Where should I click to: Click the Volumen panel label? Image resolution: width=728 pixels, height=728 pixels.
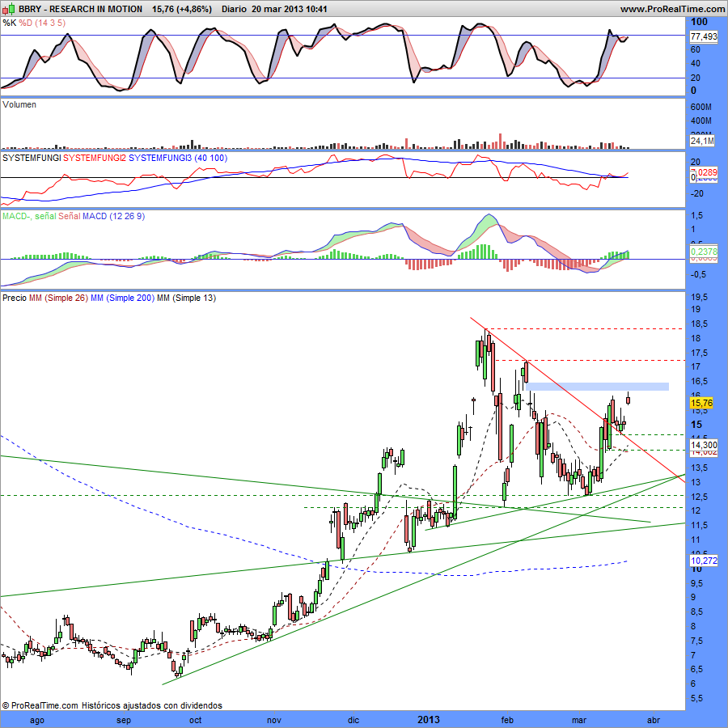(x=19, y=104)
